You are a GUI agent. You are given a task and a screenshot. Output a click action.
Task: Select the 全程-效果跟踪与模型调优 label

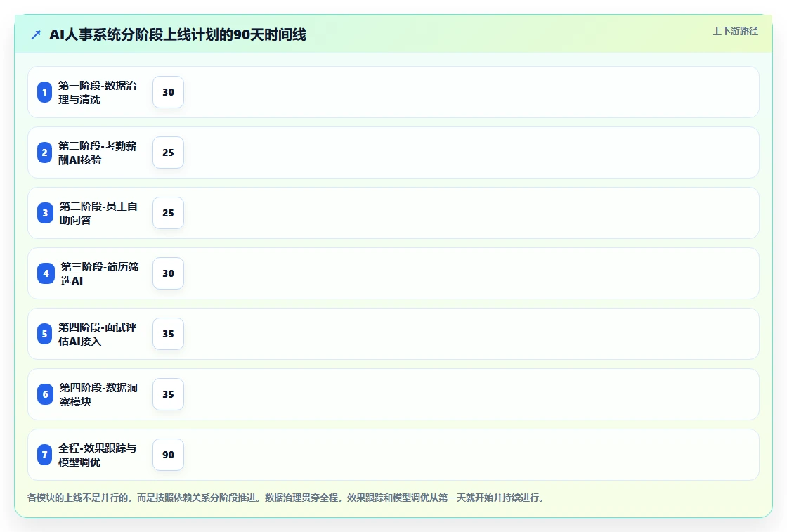(98, 455)
